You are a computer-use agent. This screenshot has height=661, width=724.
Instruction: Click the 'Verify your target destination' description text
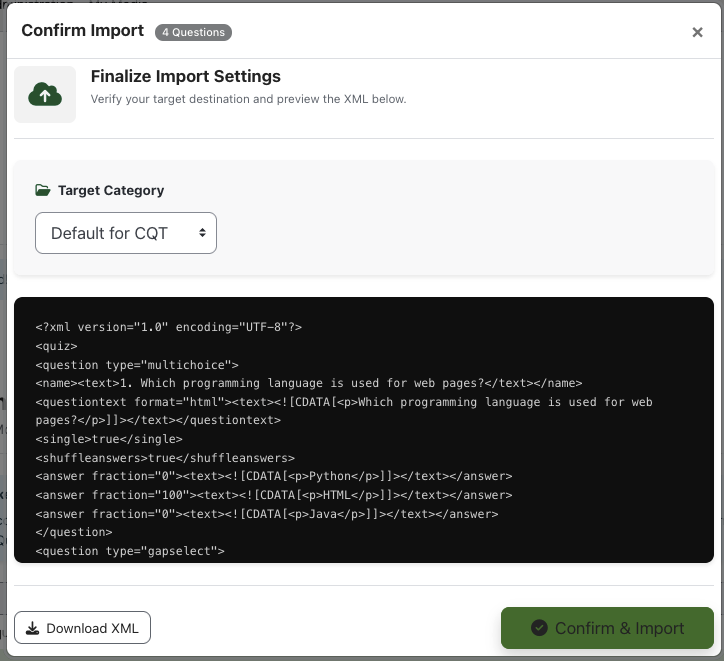pos(248,99)
